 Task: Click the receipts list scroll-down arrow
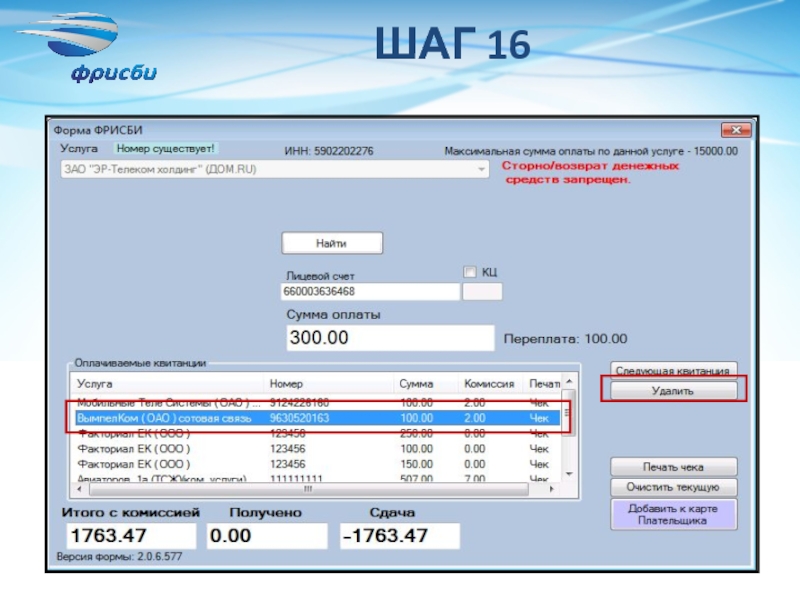click(x=569, y=474)
